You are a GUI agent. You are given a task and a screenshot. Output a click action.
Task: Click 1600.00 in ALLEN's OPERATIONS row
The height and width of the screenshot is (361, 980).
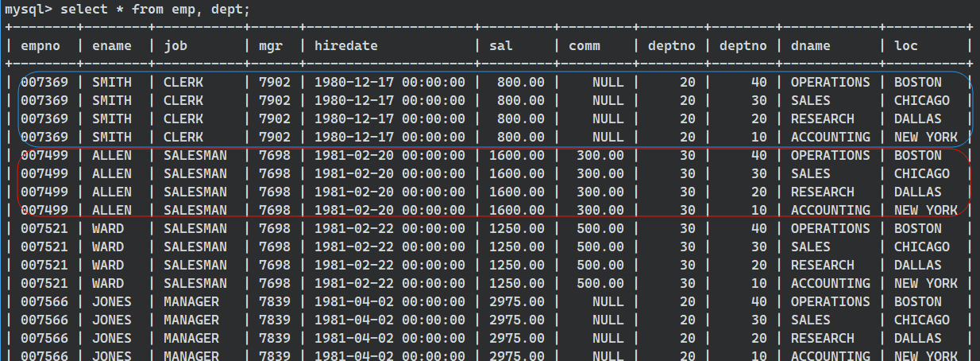pyautogui.click(x=517, y=155)
